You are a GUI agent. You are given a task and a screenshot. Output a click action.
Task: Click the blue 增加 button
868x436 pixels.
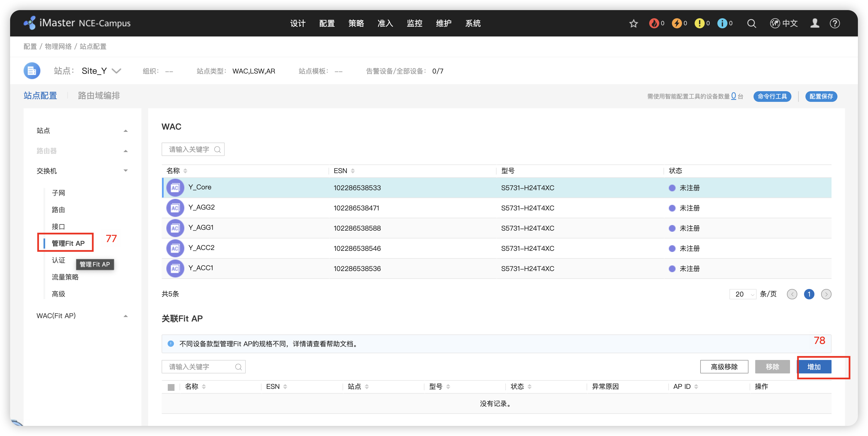point(814,367)
